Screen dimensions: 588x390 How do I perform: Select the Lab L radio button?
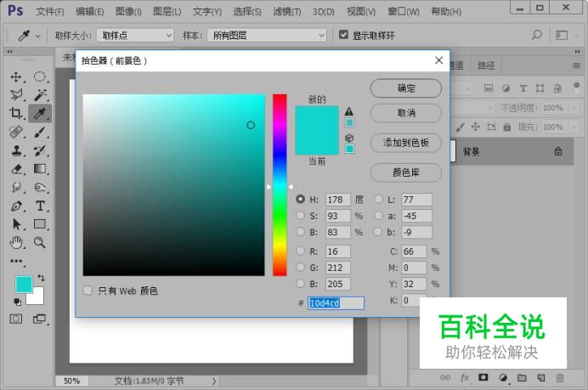(x=378, y=199)
